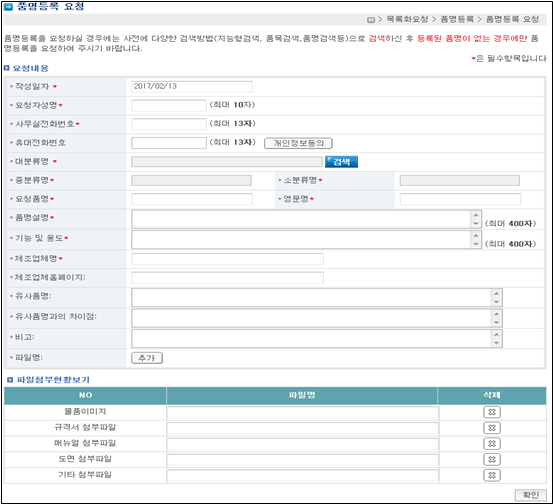Delete the 도면 첨부파일 attachment row

pos(492,459)
